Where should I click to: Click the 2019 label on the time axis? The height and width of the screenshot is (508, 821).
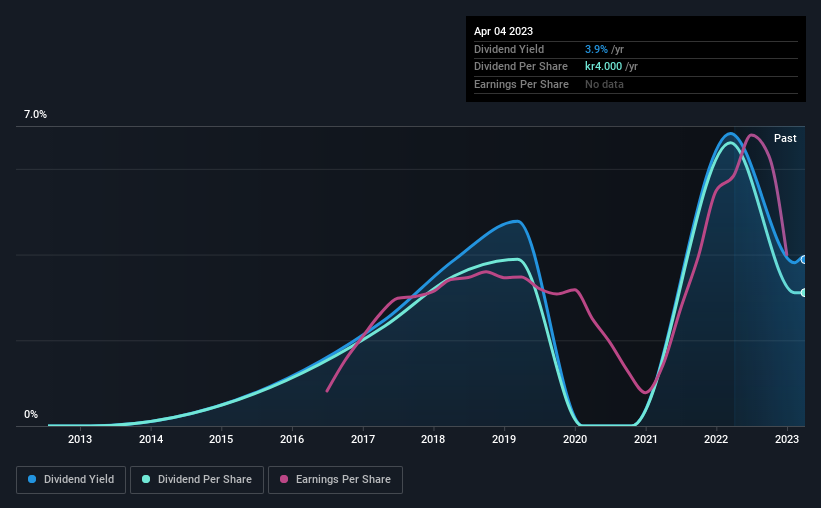(x=504, y=439)
